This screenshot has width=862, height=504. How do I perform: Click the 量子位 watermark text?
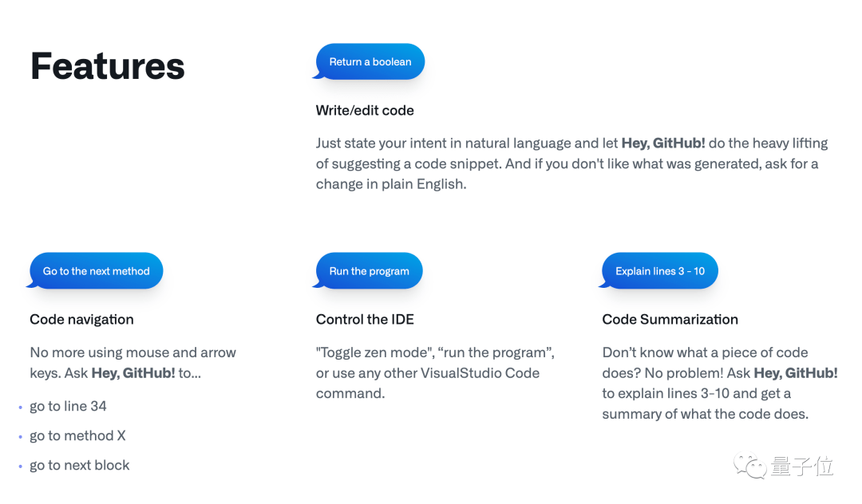pos(802,466)
